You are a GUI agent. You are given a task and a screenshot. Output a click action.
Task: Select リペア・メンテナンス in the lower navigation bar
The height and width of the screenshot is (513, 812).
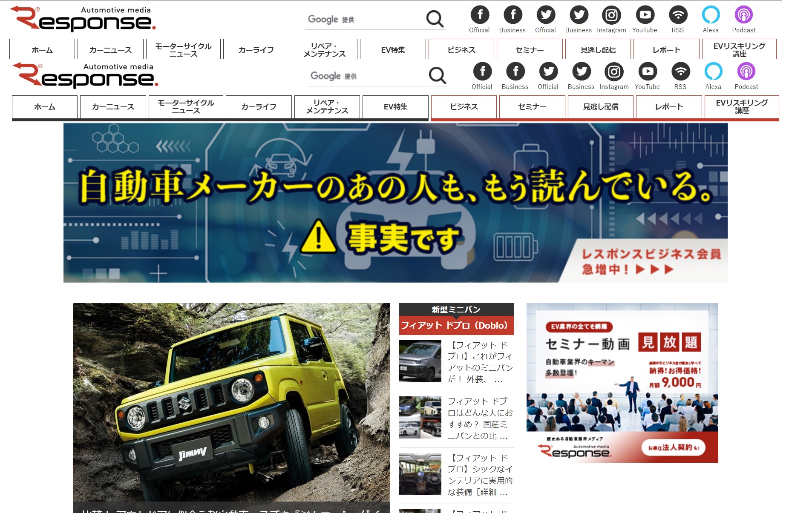coord(327,107)
